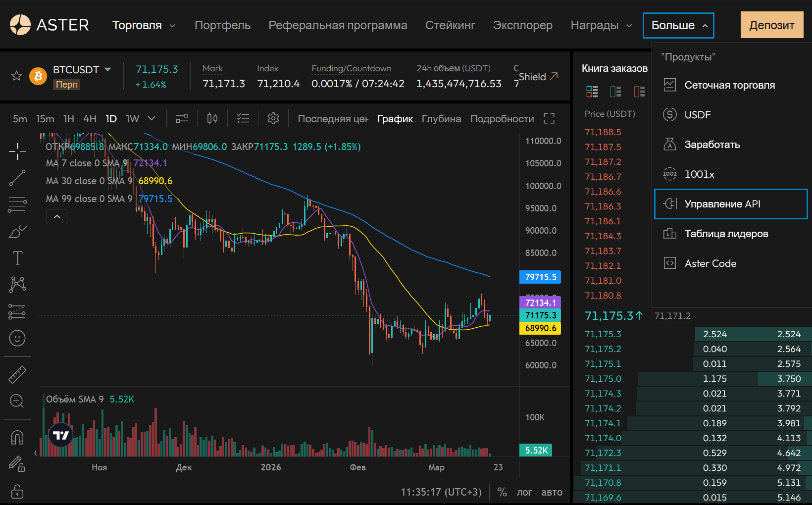The width and height of the screenshot is (812, 505).
Task: Toggle percent scale on the chart
Action: [x=502, y=492]
